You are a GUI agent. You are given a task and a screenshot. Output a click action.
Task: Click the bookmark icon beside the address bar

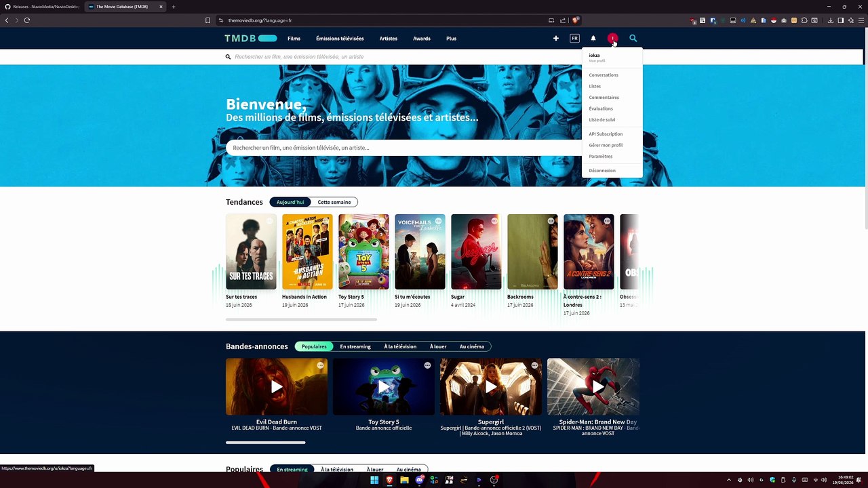(x=208, y=20)
